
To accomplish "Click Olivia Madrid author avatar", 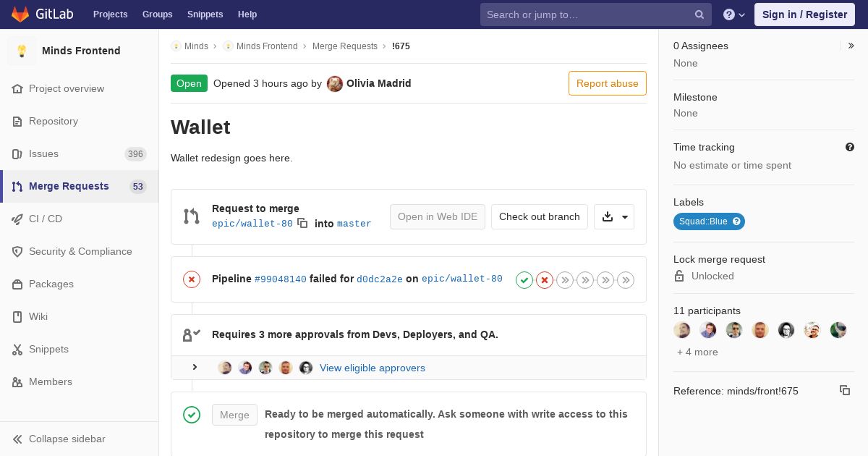I will click(335, 84).
